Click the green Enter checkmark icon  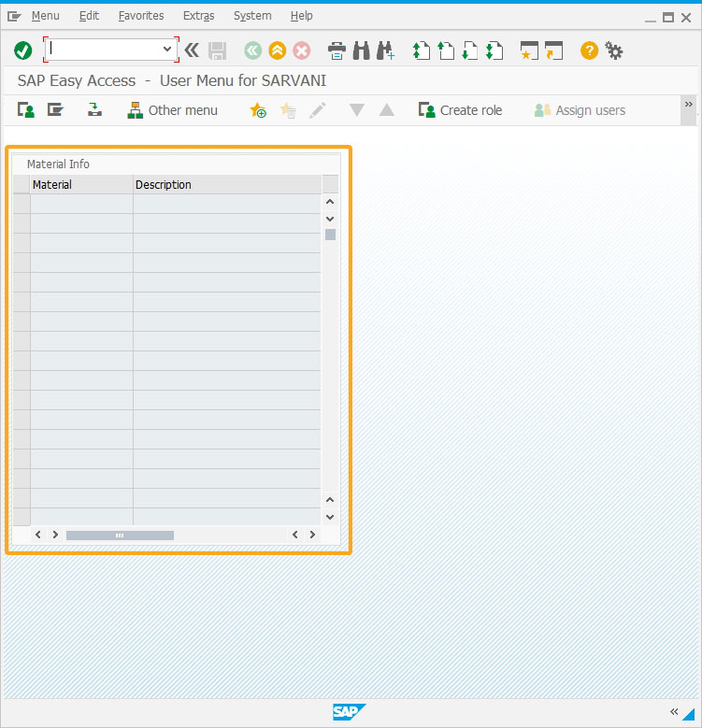click(x=22, y=50)
